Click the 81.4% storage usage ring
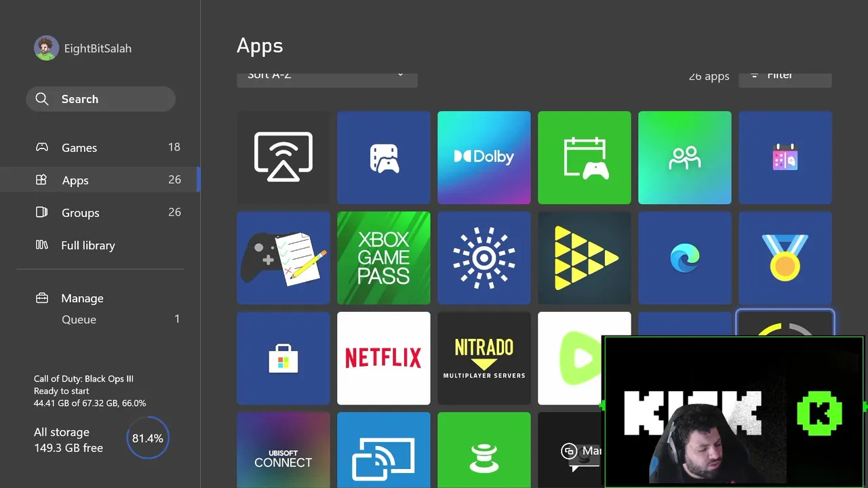 (x=148, y=439)
